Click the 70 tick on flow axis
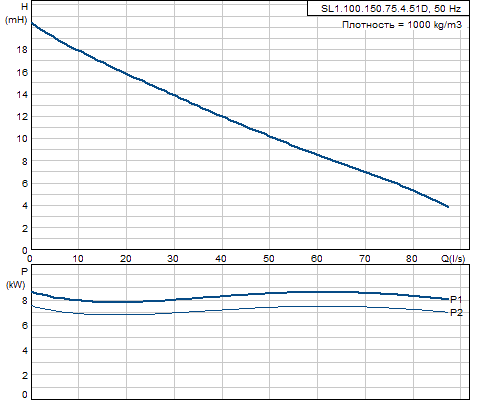The width and height of the screenshot is (500, 400). [364, 258]
